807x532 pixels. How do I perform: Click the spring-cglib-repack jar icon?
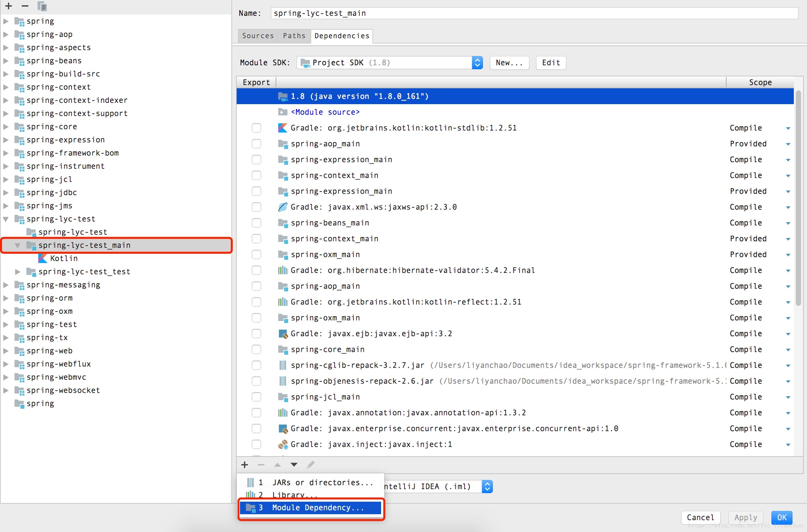(282, 366)
